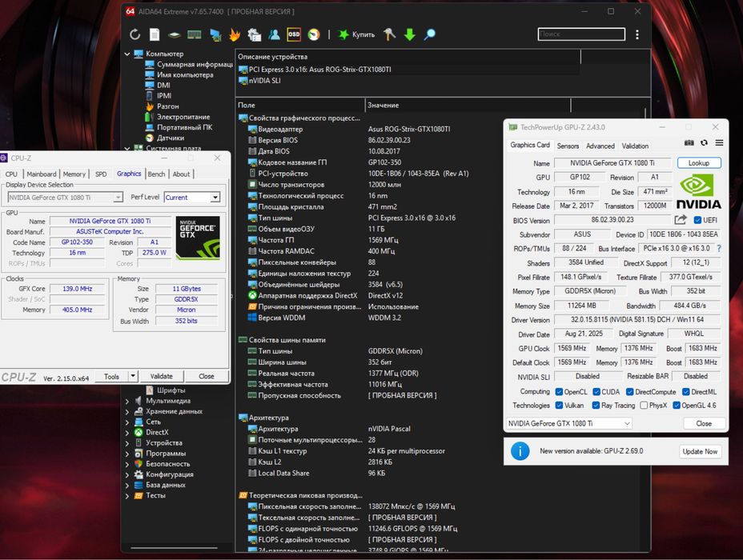Open GPU selection dropdown in GPU-Z
Screen dimensions: 743x560
tap(568, 423)
